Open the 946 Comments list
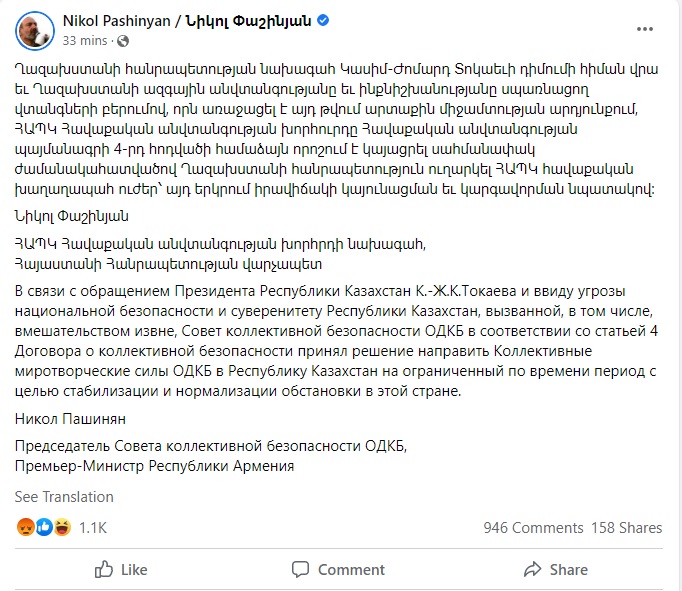 (x=533, y=528)
